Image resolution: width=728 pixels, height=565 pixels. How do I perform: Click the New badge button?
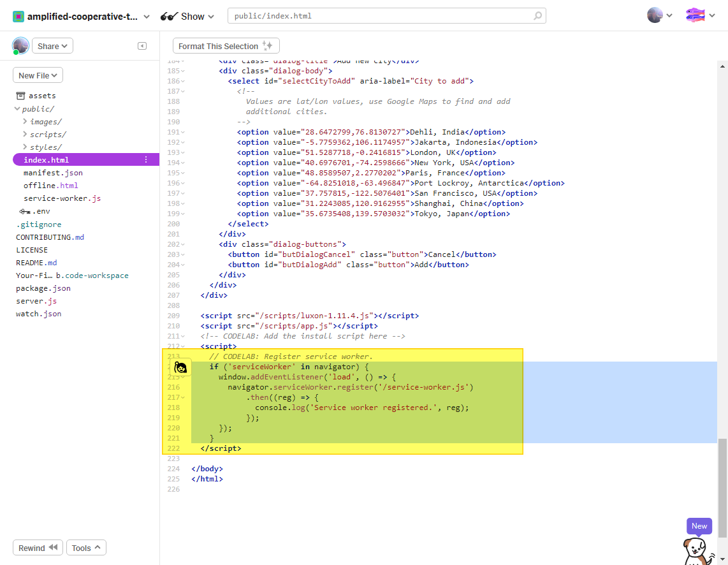pos(699,526)
